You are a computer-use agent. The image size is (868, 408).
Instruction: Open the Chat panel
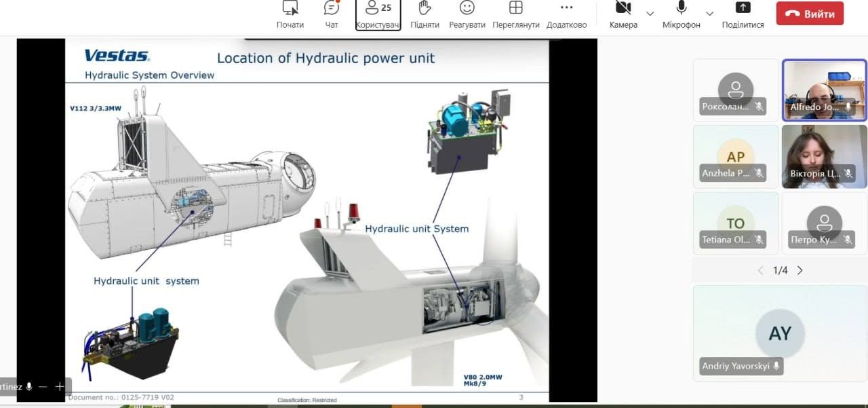click(x=332, y=15)
